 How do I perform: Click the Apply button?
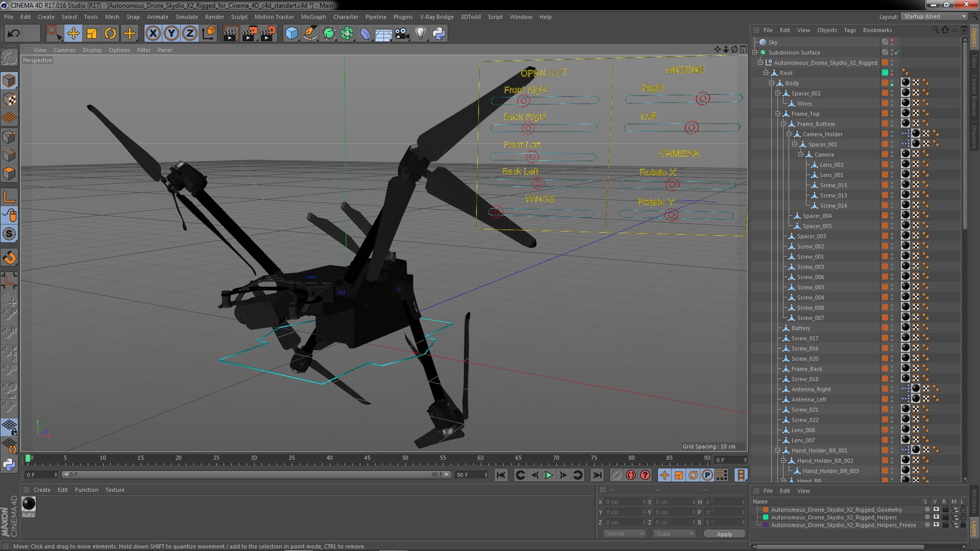724,534
